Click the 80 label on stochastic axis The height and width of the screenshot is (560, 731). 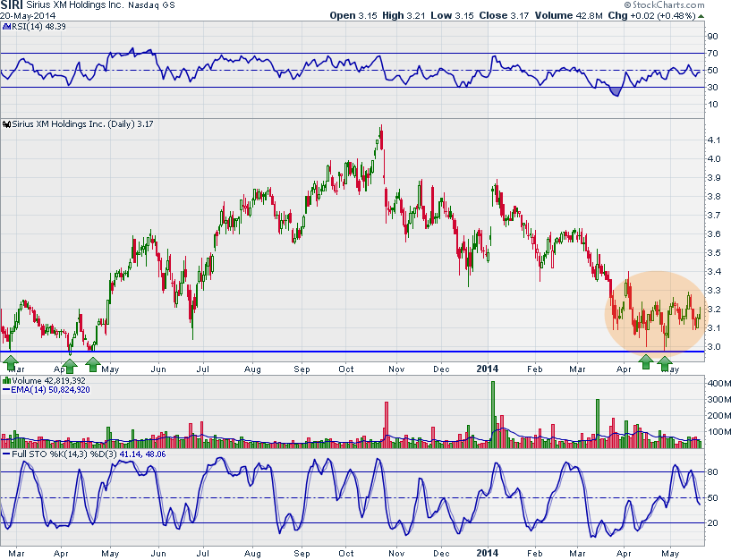712,472
